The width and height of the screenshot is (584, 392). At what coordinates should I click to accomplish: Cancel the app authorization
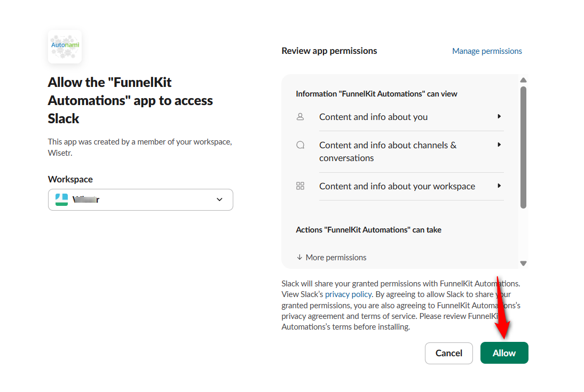point(448,353)
